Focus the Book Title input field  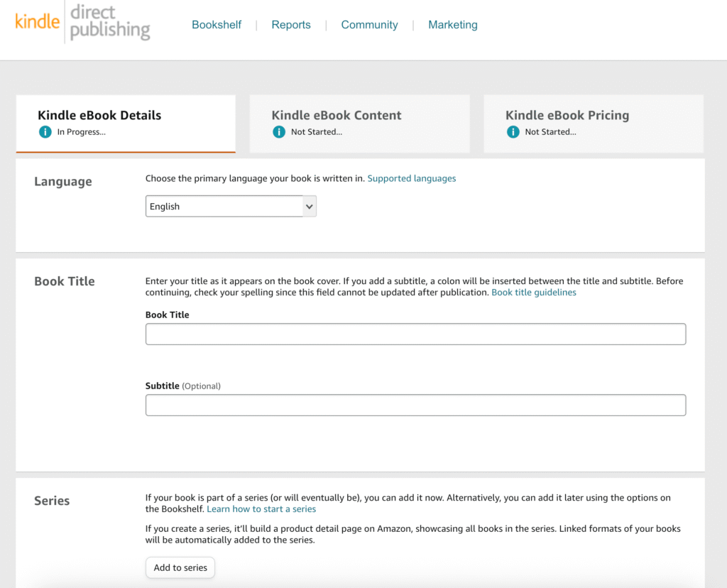pyautogui.click(x=416, y=334)
